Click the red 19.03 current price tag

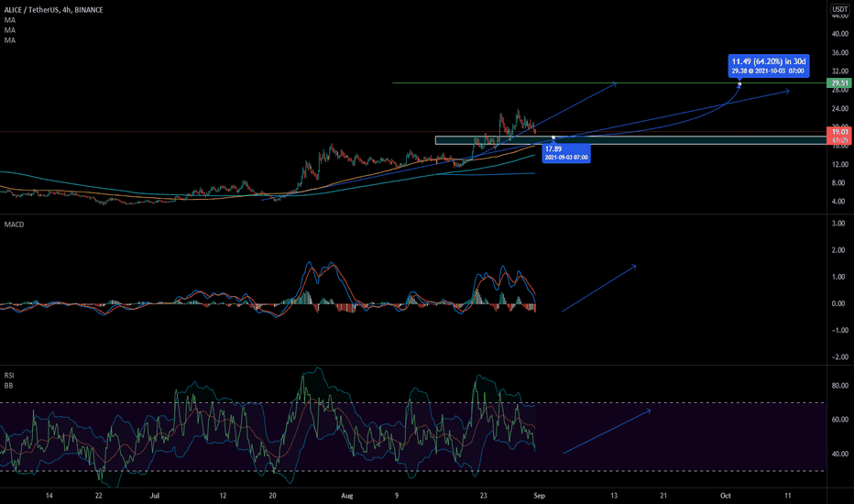[838, 131]
